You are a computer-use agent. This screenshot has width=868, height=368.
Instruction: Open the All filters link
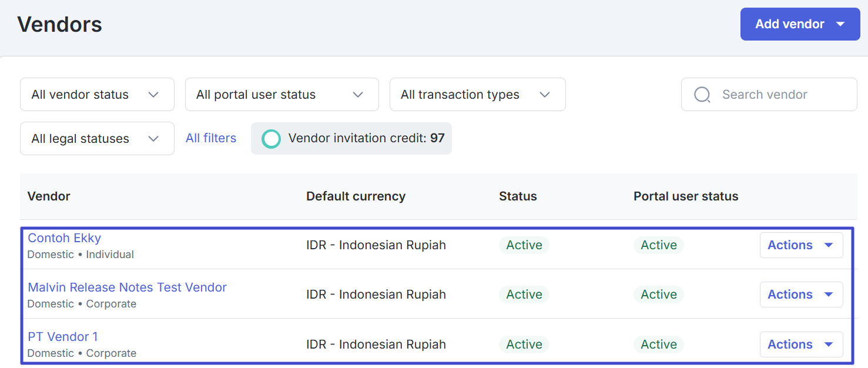coord(211,138)
